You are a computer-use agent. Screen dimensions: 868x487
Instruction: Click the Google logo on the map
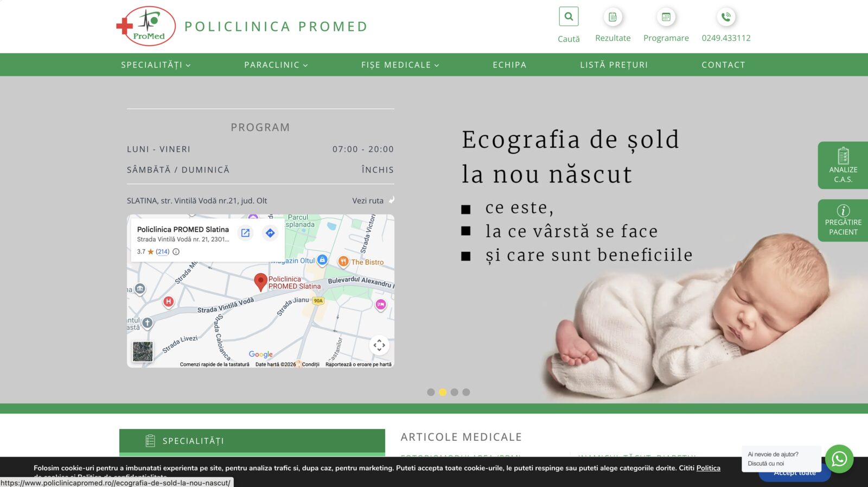click(261, 354)
